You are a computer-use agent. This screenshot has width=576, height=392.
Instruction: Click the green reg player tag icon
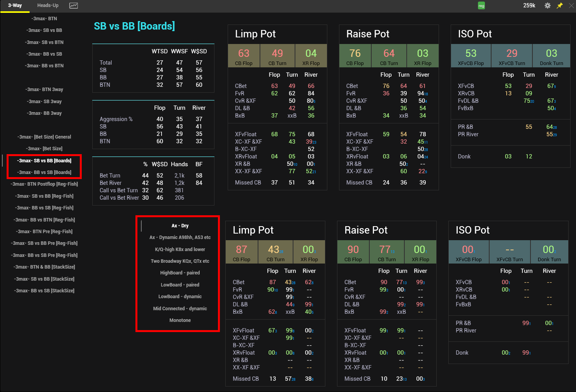pyautogui.click(x=481, y=6)
